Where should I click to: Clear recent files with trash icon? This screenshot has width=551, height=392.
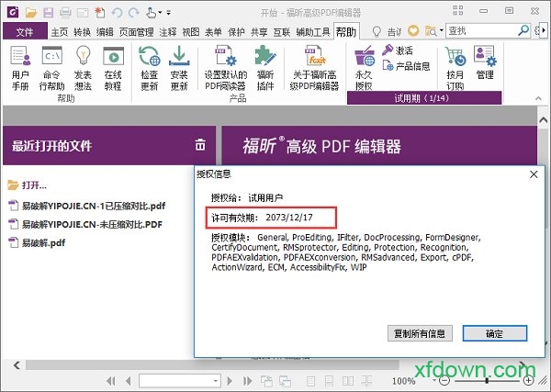coord(200,144)
